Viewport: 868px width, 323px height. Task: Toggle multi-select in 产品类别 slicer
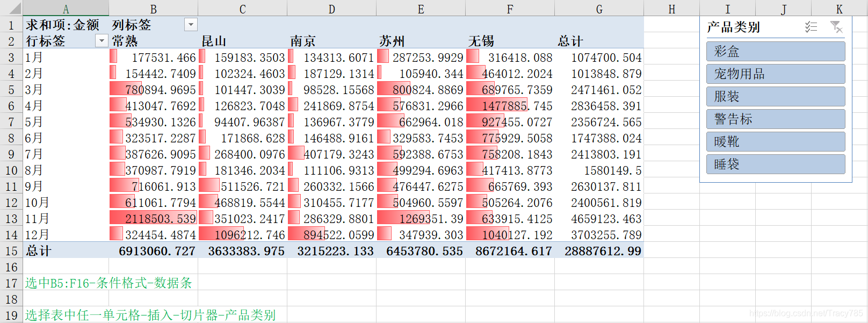[811, 27]
